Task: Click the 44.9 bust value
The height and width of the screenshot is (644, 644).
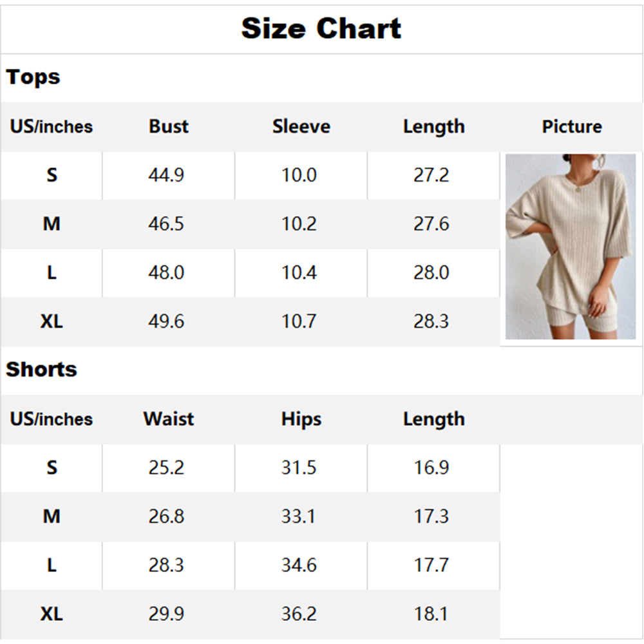Action: [x=166, y=175]
